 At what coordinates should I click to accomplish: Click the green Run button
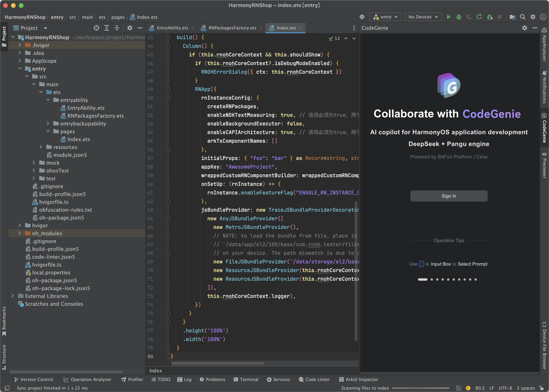[449, 17]
